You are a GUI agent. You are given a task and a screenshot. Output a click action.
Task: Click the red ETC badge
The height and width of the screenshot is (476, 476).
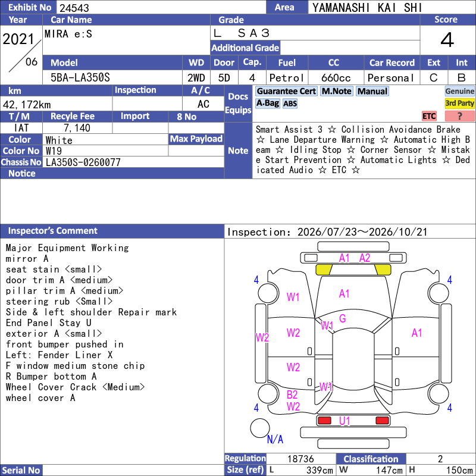429,116
